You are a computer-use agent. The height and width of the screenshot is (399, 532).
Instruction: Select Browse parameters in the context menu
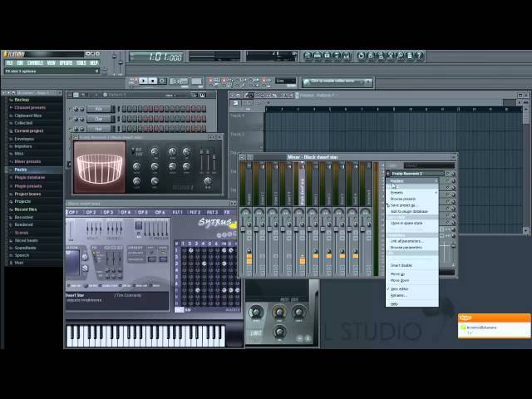(x=412, y=248)
